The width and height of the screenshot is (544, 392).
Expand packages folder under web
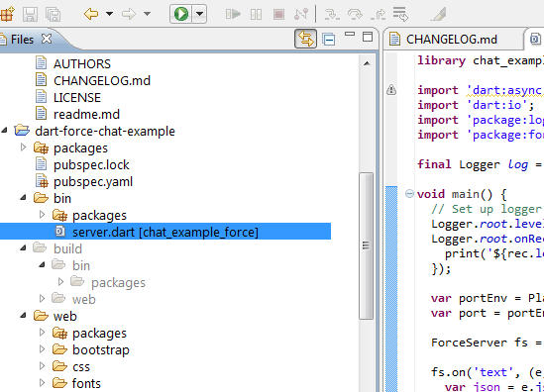pos(42,332)
